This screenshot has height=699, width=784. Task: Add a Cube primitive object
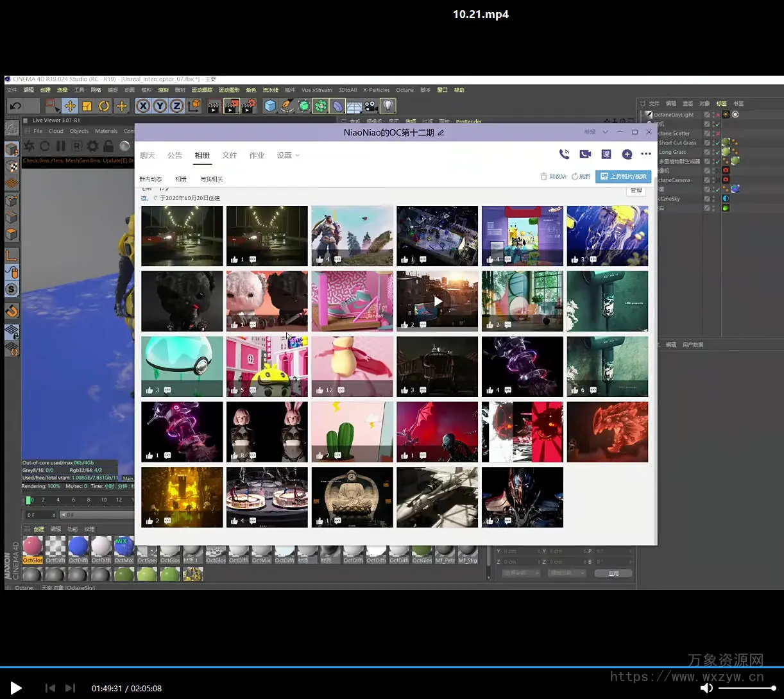point(270,106)
